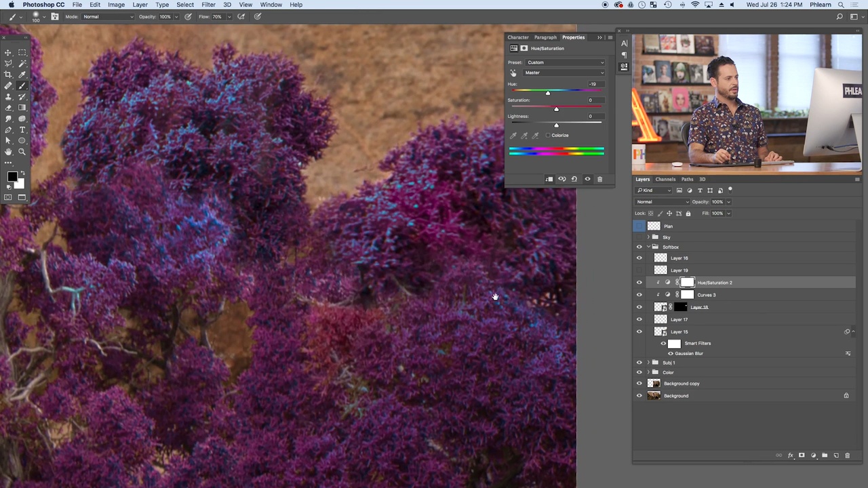Open Spotlight search in menu bar
868x488 pixels.
coord(840,5)
